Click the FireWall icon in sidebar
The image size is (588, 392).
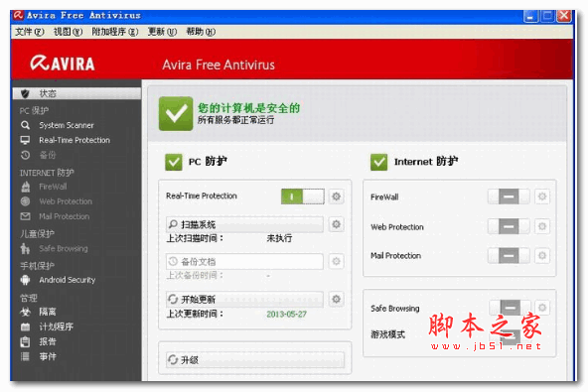pyautogui.click(x=25, y=187)
